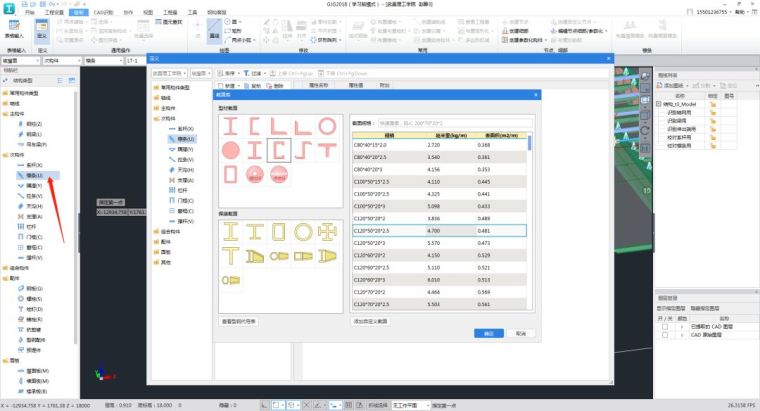This screenshot has width=760, height=411.
Task: Select the C-channel section shape icon
Action: coord(254,127)
